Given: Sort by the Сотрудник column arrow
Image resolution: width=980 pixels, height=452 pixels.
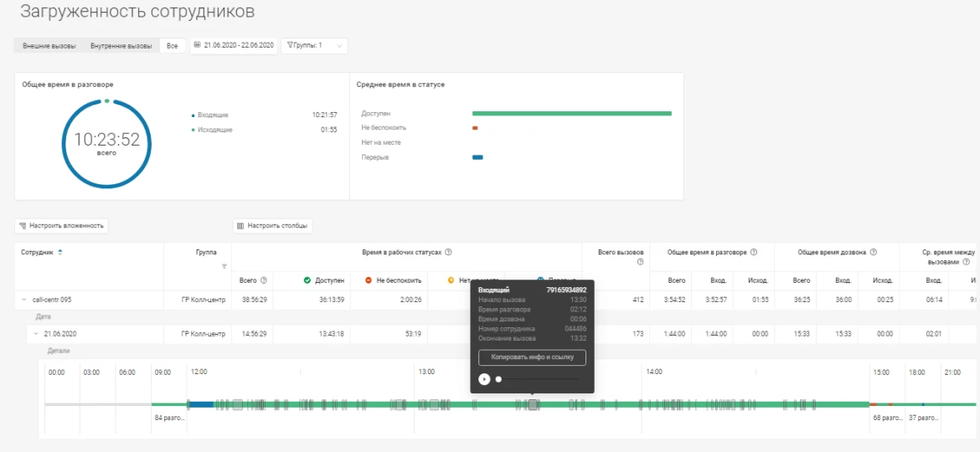Looking at the screenshot, I should (59, 252).
